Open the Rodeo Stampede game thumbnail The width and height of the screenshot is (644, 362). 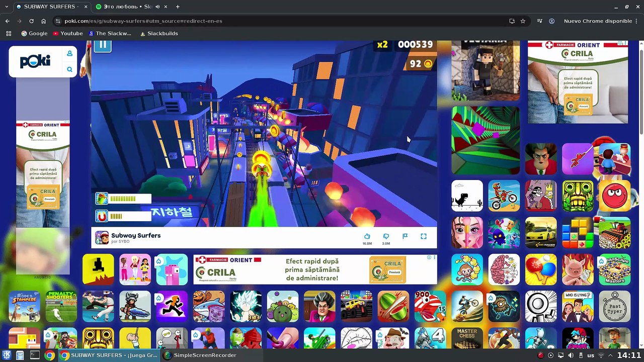pos(24,306)
